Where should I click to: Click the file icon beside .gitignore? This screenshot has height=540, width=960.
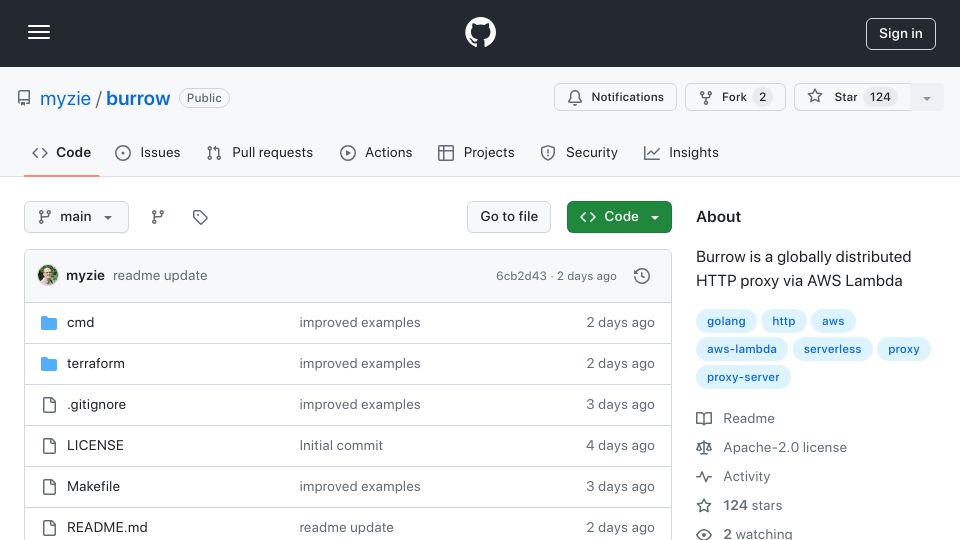pos(49,405)
